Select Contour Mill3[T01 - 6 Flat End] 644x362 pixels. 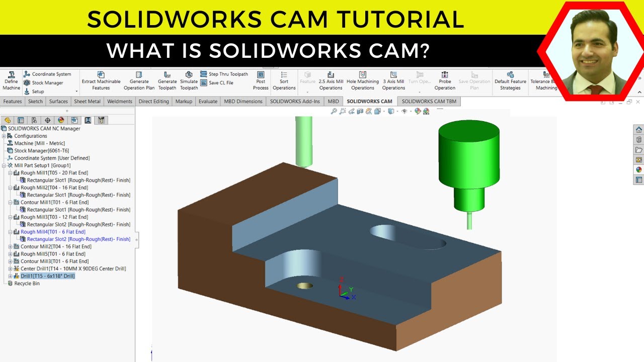click(x=51, y=261)
